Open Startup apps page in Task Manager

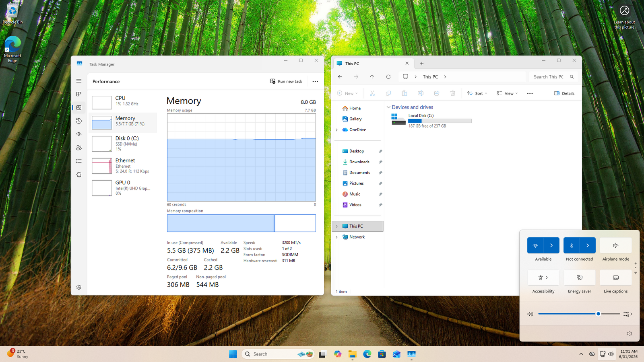pyautogui.click(x=79, y=134)
